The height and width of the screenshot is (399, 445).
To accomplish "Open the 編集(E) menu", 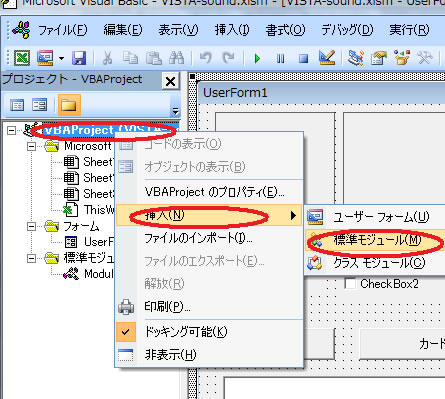I will click(x=123, y=30).
